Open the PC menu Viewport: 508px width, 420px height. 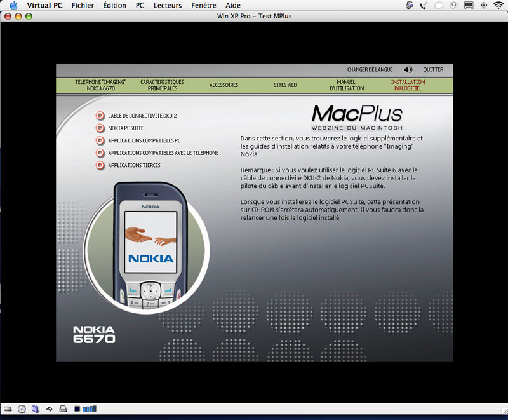pyautogui.click(x=140, y=6)
